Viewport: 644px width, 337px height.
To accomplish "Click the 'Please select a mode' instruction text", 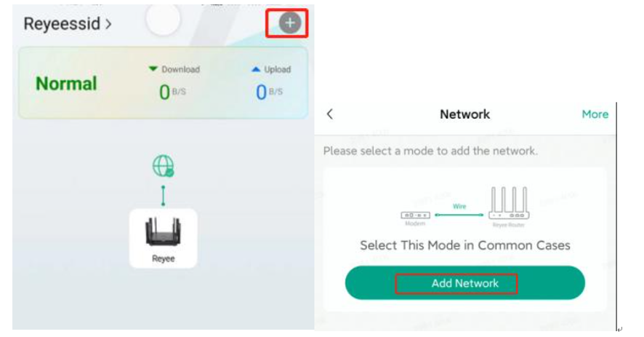I will point(430,151).
